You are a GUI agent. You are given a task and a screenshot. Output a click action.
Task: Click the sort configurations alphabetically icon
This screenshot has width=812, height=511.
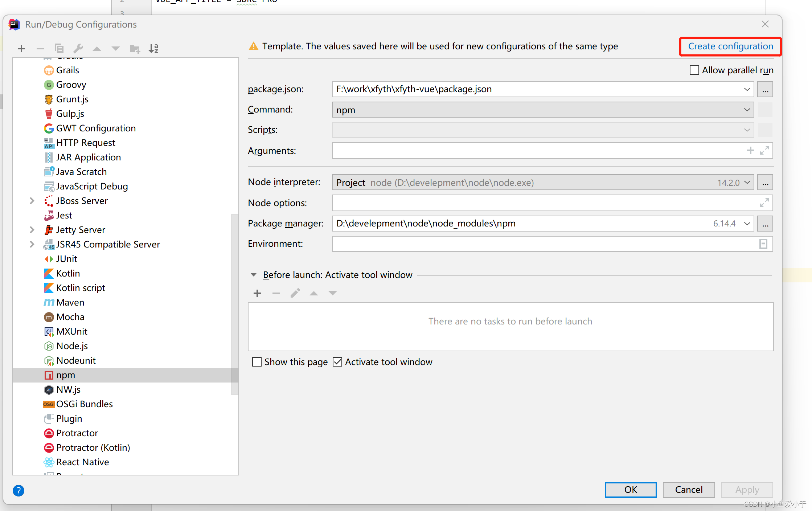153,48
